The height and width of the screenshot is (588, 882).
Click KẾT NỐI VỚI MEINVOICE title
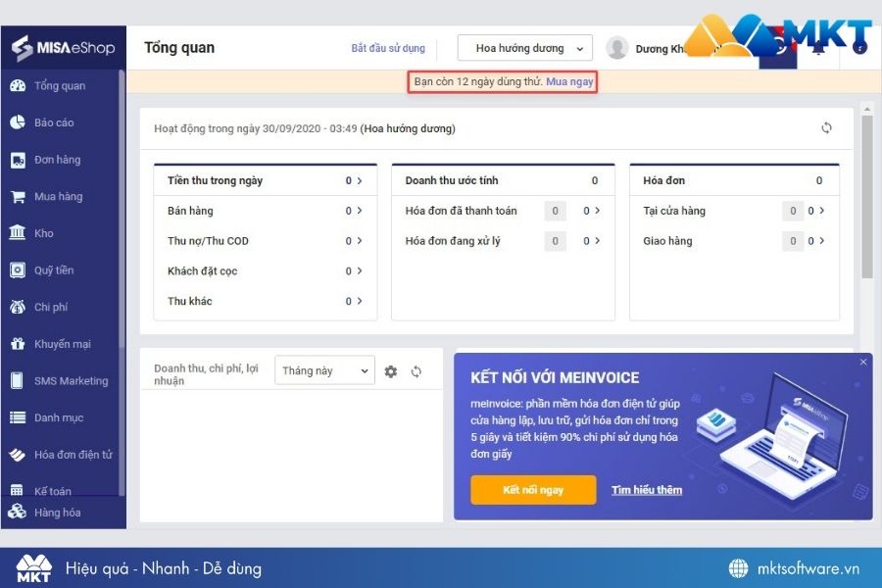pos(555,377)
